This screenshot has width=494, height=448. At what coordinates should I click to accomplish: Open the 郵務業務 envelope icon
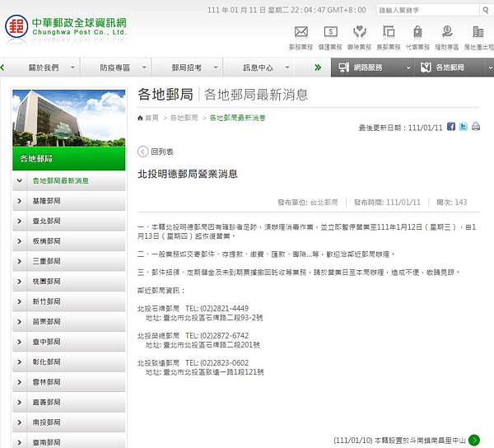click(301, 31)
